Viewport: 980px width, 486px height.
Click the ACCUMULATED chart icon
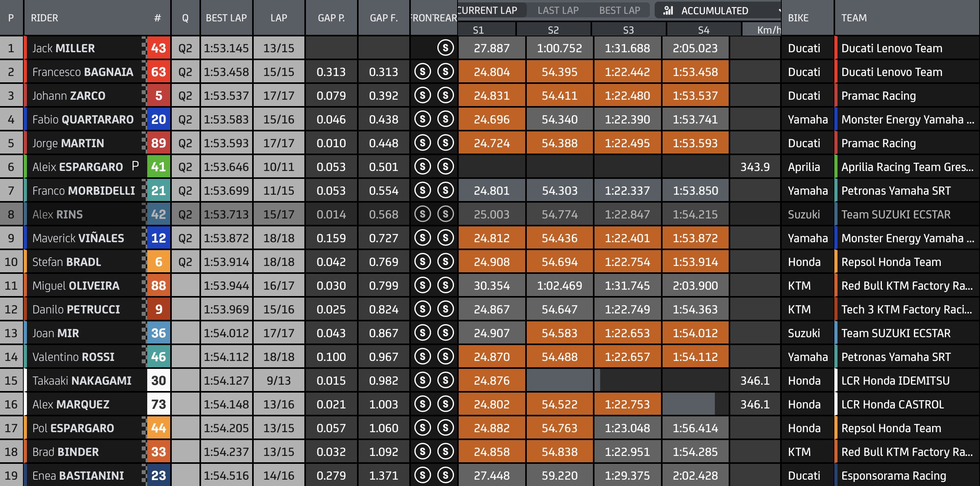coord(668,10)
